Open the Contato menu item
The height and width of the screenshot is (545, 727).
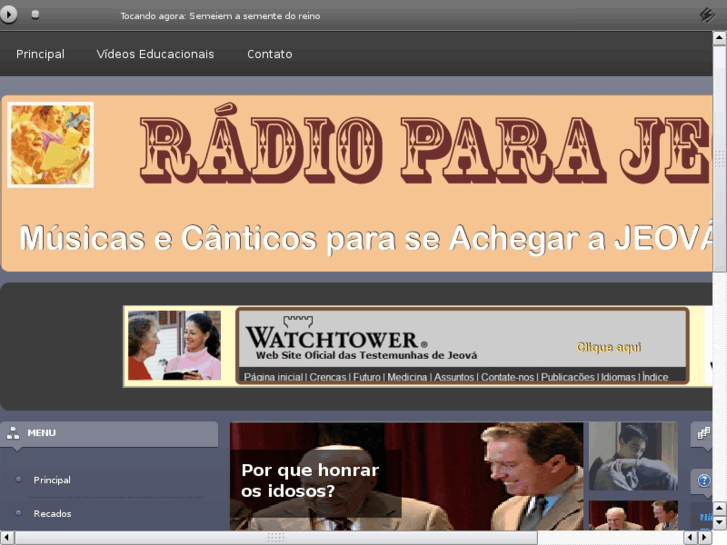(270, 54)
